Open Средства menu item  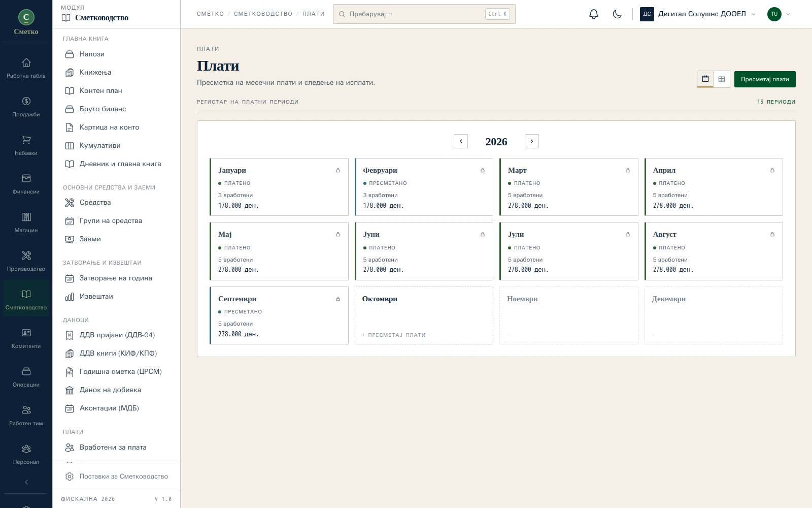coord(116,202)
